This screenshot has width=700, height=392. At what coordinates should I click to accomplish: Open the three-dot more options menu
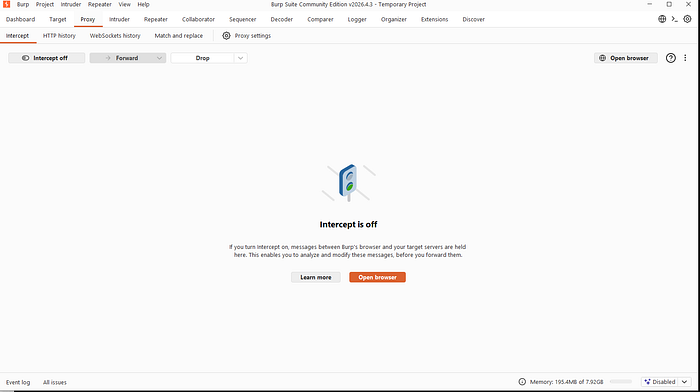pos(685,58)
